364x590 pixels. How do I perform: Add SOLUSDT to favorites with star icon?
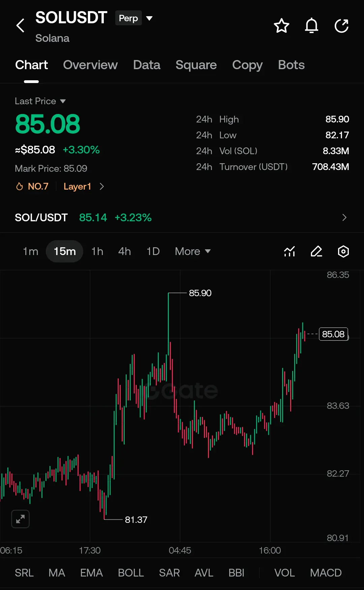(x=281, y=26)
